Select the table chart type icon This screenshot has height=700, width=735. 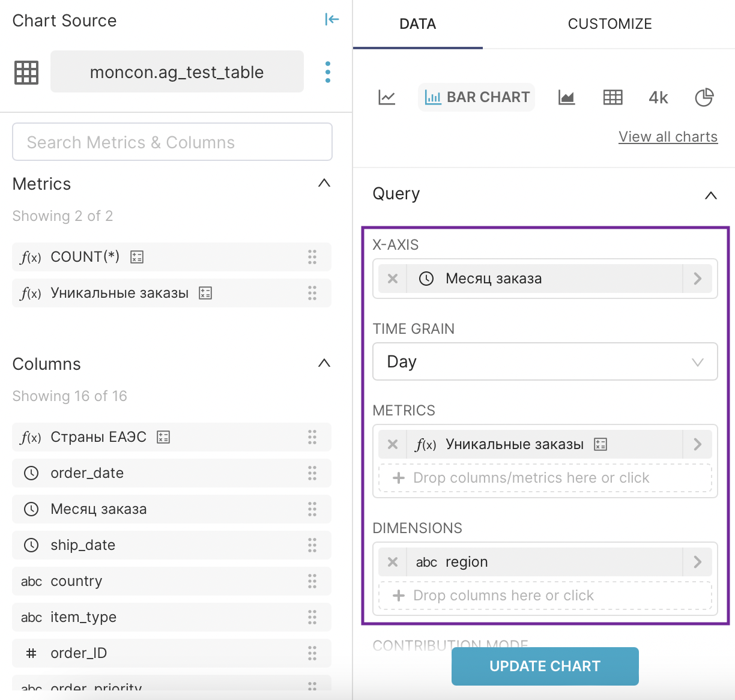pyautogui.click(x=612, y=97)
